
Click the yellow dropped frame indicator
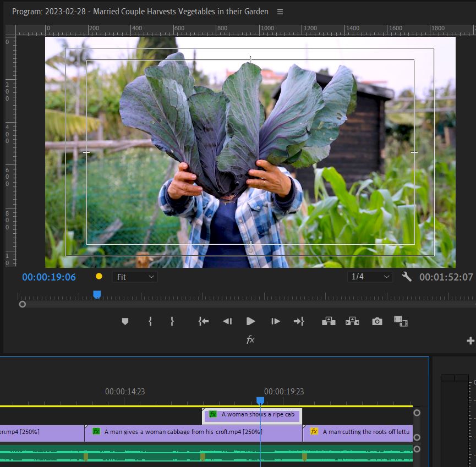click(99, 277)
